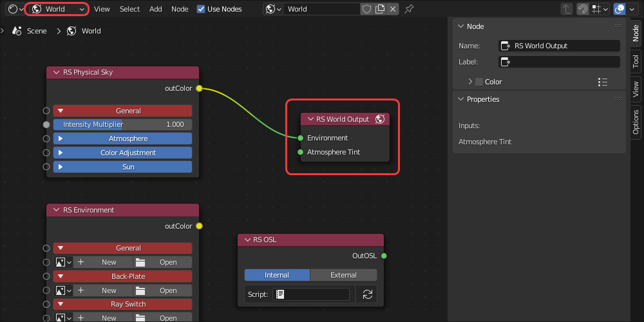Open the World shader type dropdown

(58, 9)
